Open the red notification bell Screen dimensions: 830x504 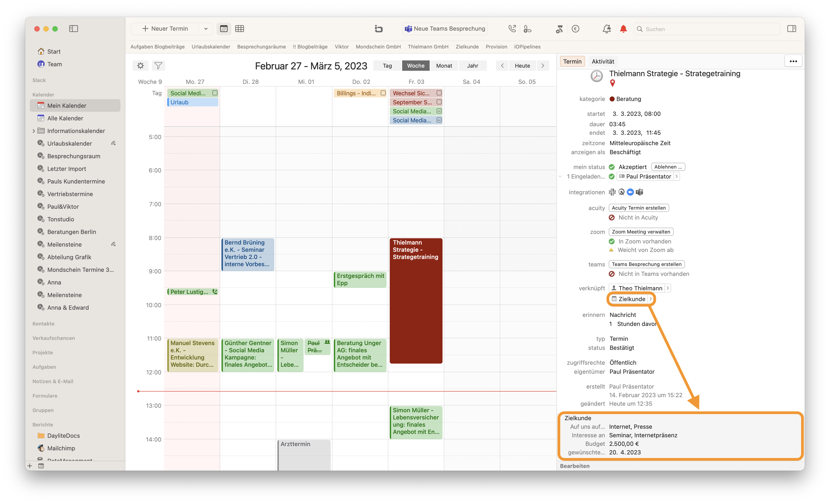pyautogui.click(x=623, y=29)
